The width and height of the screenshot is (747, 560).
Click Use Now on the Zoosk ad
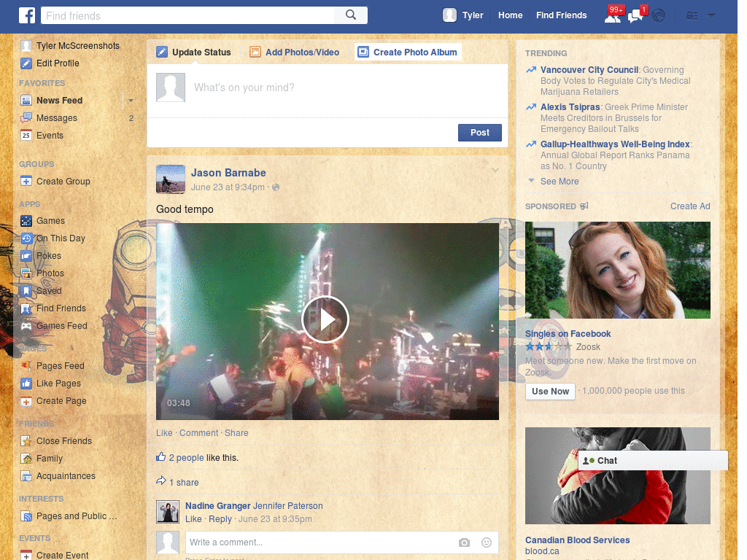tap(550, 391)
